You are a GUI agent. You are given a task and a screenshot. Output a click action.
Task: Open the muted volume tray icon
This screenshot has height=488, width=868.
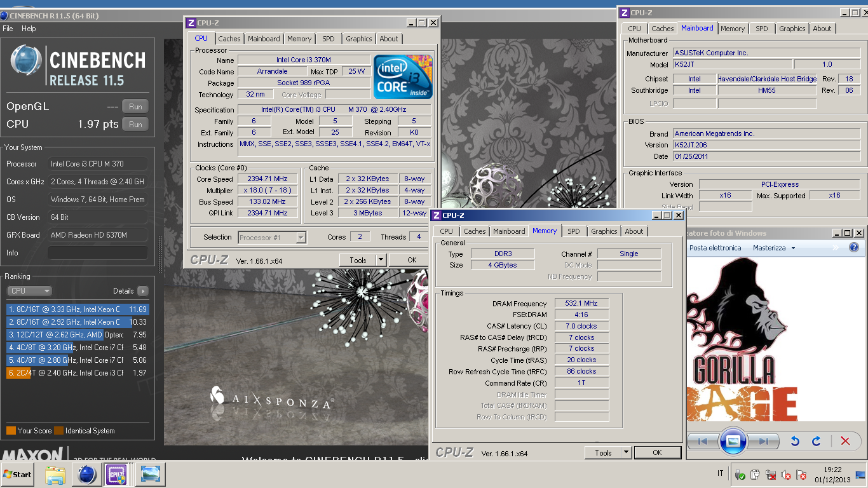pyautogui.click(x=785, y=475)
